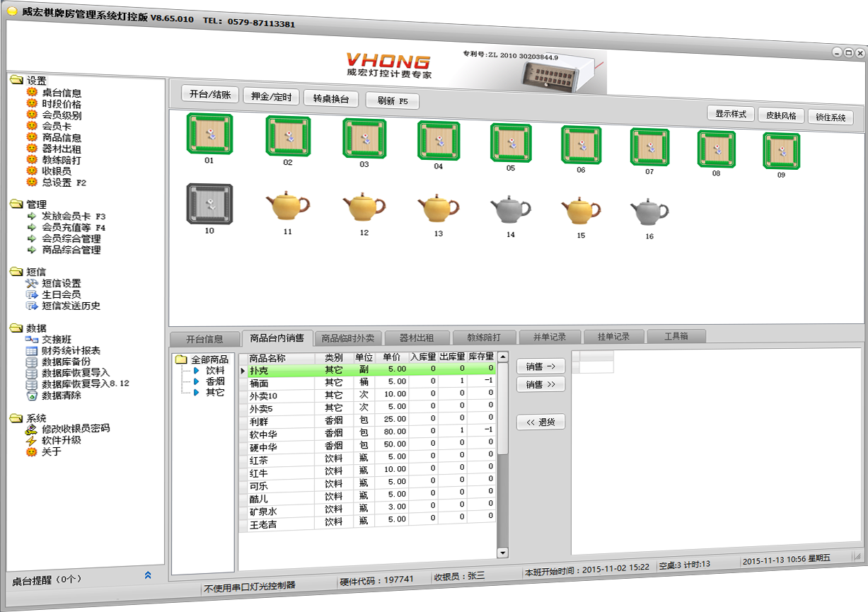Click 开台/结账 button
The width and height of the screenshot is (868, 612).
pyautogui.click(x=210, y=95)
